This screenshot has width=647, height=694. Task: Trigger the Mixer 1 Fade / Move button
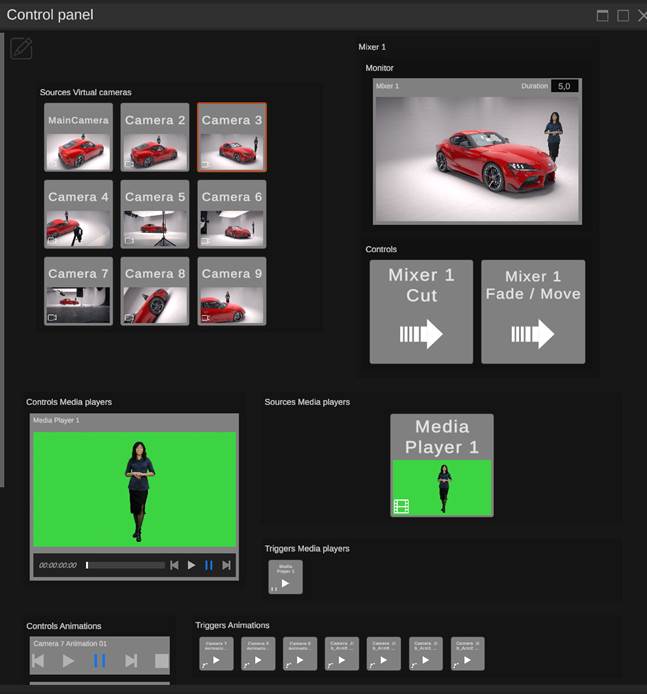click(533, 312)
